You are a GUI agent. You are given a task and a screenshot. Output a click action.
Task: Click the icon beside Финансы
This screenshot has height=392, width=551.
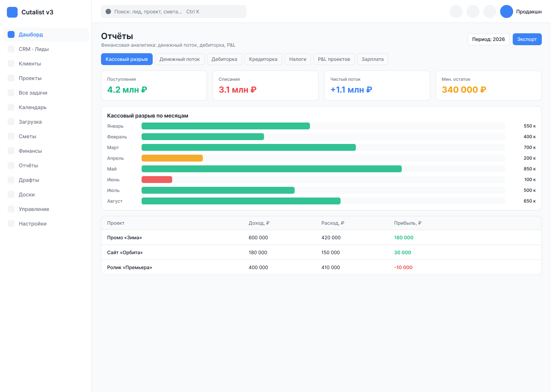[11, 151]
